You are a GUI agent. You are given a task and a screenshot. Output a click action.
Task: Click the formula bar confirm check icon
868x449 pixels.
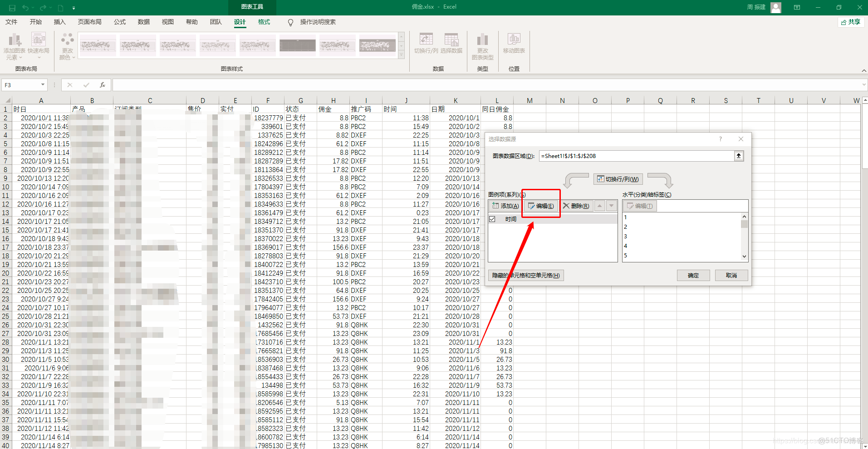[x=86, y=85]
